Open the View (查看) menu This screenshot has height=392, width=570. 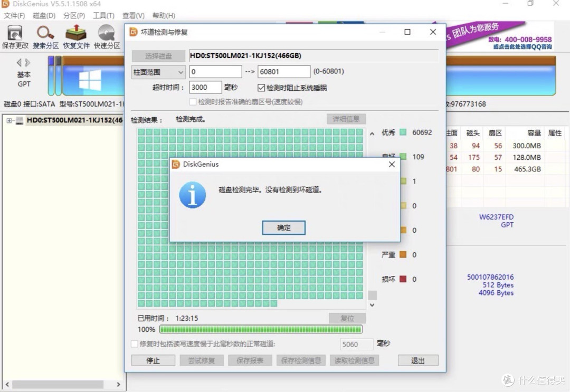[134, 16]
